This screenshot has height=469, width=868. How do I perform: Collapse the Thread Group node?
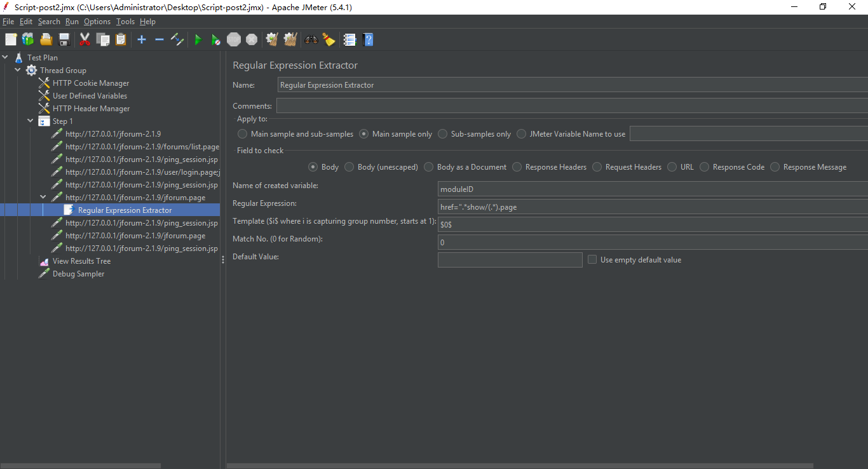18,71
